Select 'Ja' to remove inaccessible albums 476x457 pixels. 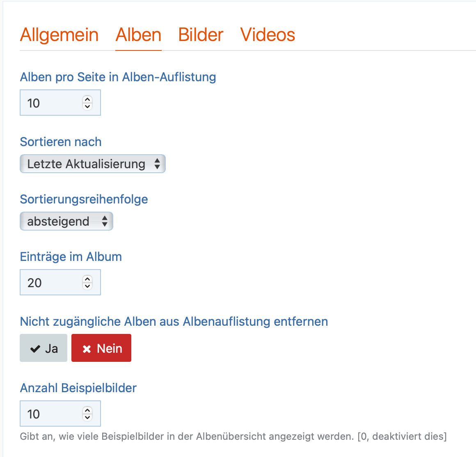(43, 348)
